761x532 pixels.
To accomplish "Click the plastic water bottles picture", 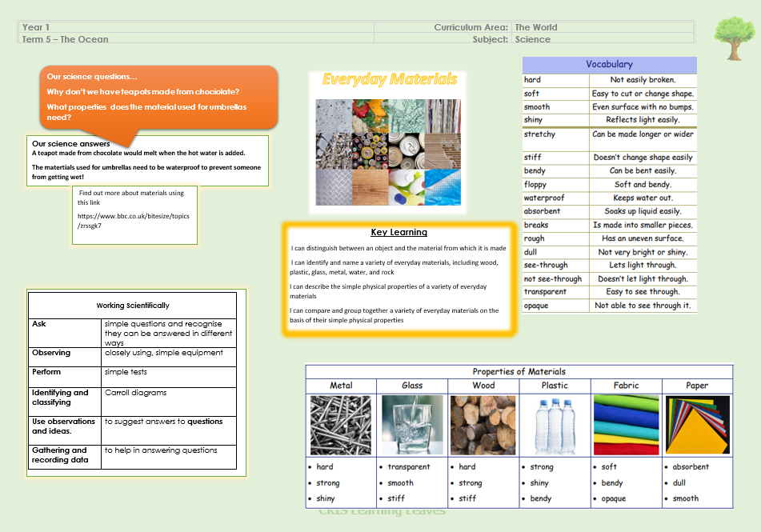I will coord(555,425).
